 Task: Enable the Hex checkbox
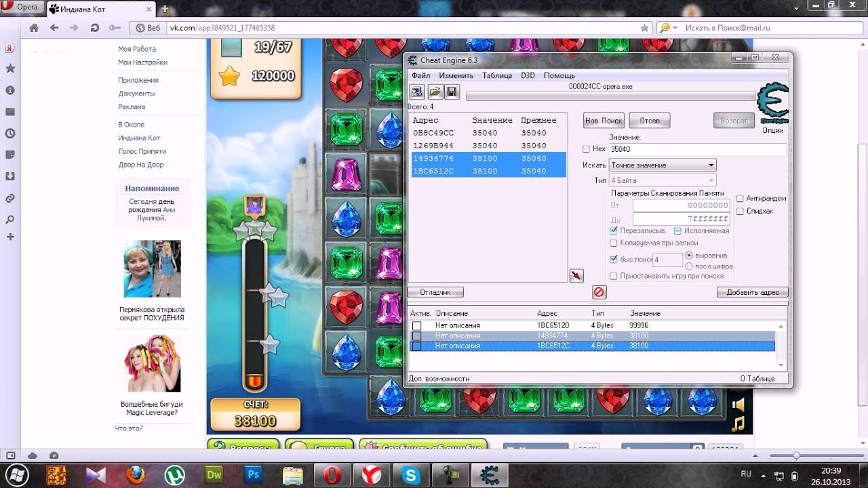587,149
